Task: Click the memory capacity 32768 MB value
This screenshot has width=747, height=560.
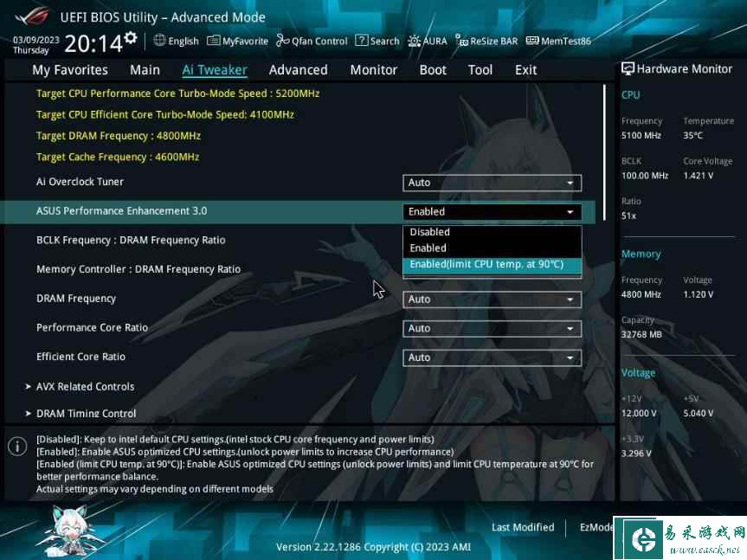Action: click(641, 335)
